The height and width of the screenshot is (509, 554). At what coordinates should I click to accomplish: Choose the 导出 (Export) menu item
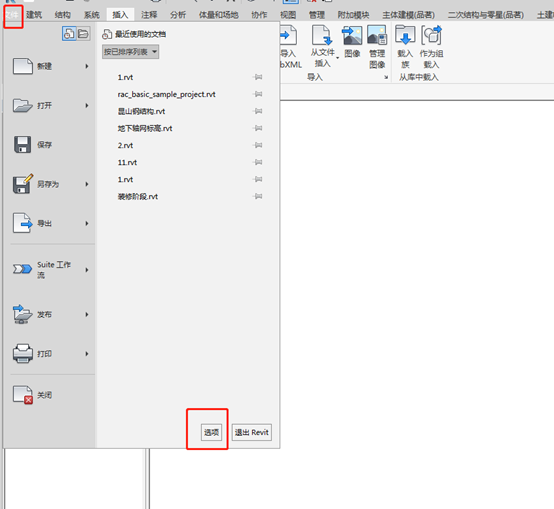point(50,223)
